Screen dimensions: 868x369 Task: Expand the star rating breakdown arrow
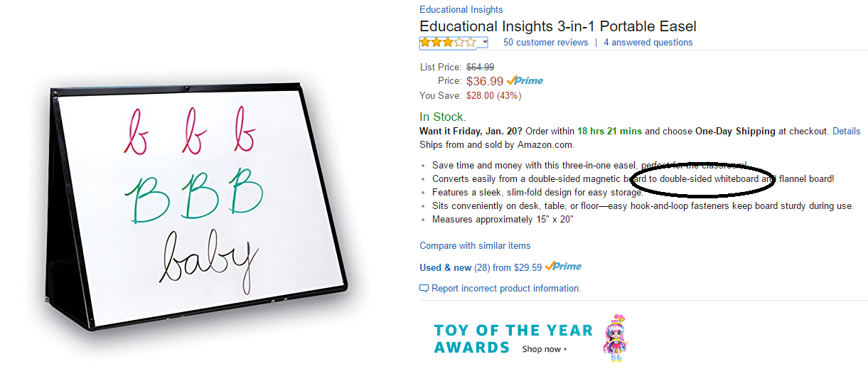pos(485,43)
